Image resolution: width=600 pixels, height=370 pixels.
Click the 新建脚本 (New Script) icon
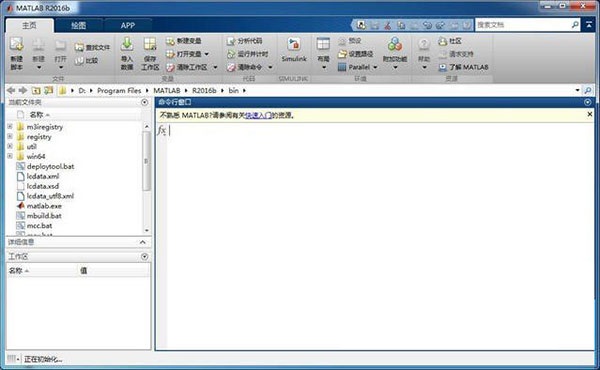pyautogui.click(x=16, y=45)
